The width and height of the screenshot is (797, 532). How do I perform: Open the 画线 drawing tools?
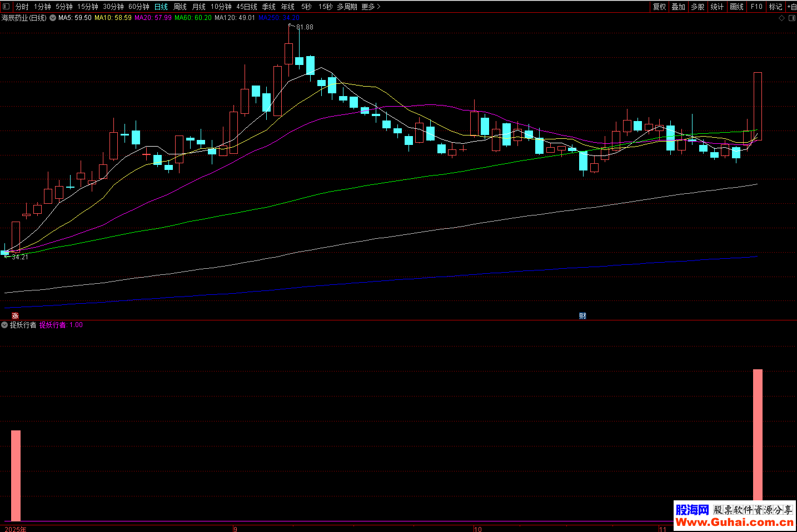736,7
